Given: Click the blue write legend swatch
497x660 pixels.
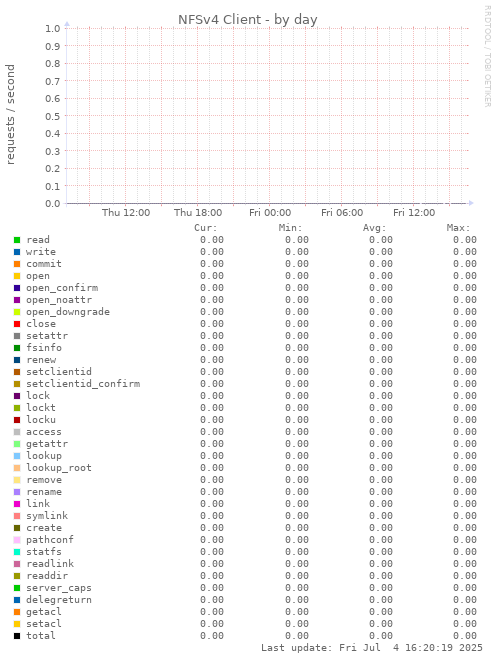Looking at the screenshot, I should coord(17,252).
